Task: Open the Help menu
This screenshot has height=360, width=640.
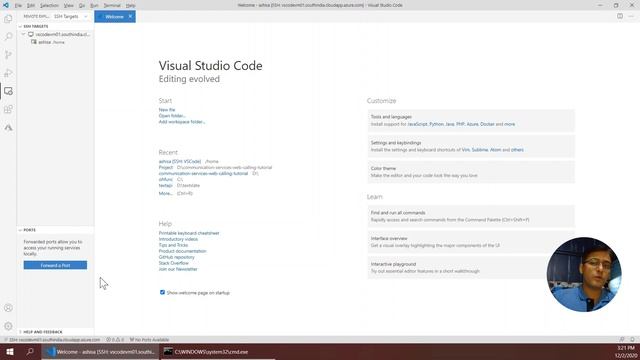Action: coord(130,5)
